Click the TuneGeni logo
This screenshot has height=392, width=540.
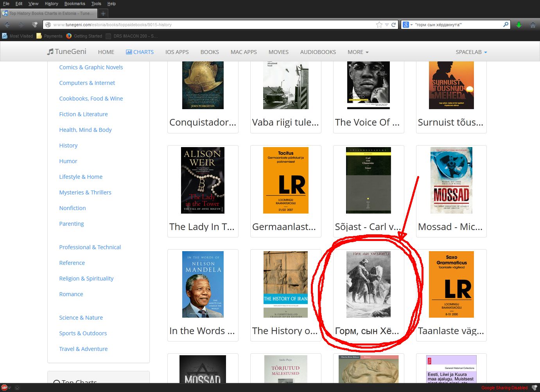pos(67,52)
